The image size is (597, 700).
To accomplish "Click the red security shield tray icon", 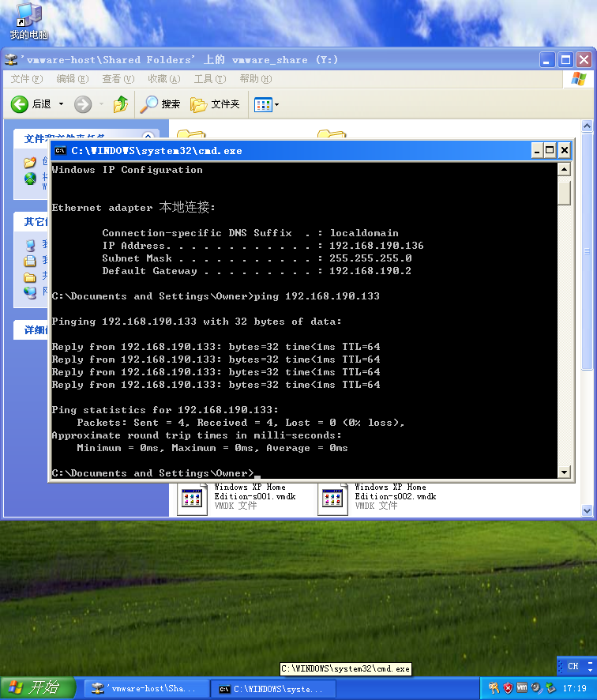I will coord(508,688).
